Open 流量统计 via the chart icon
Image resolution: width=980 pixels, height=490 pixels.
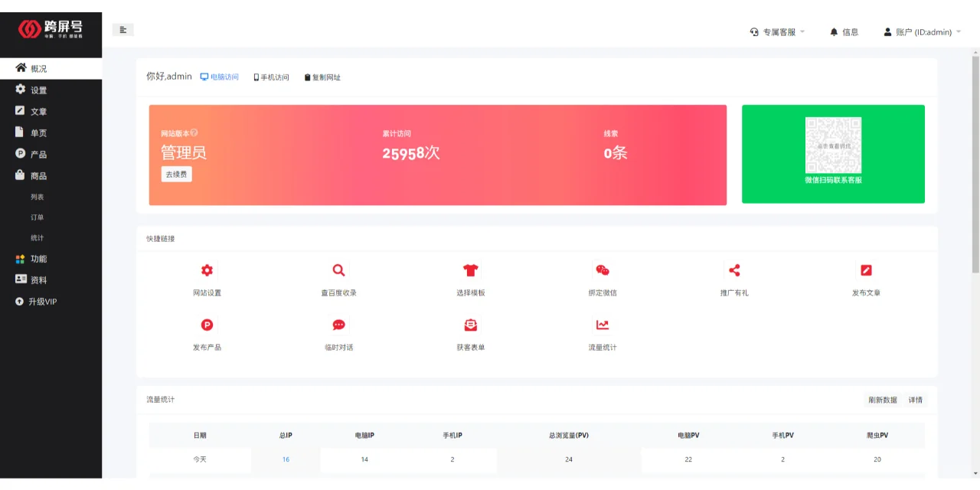click(603, 325)
